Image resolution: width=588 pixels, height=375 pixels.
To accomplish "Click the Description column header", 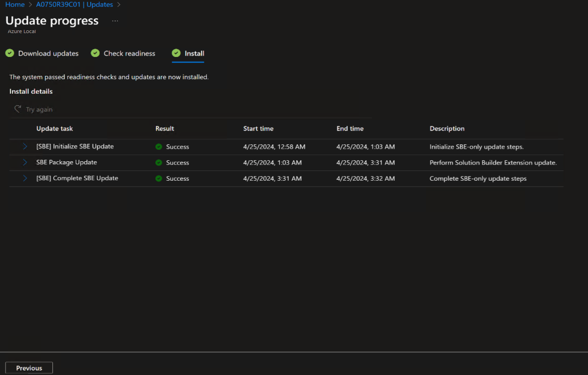I will (x=447, y=129).
